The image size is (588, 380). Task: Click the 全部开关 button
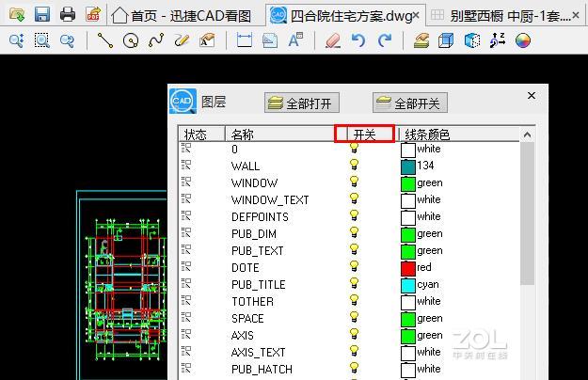410,103
